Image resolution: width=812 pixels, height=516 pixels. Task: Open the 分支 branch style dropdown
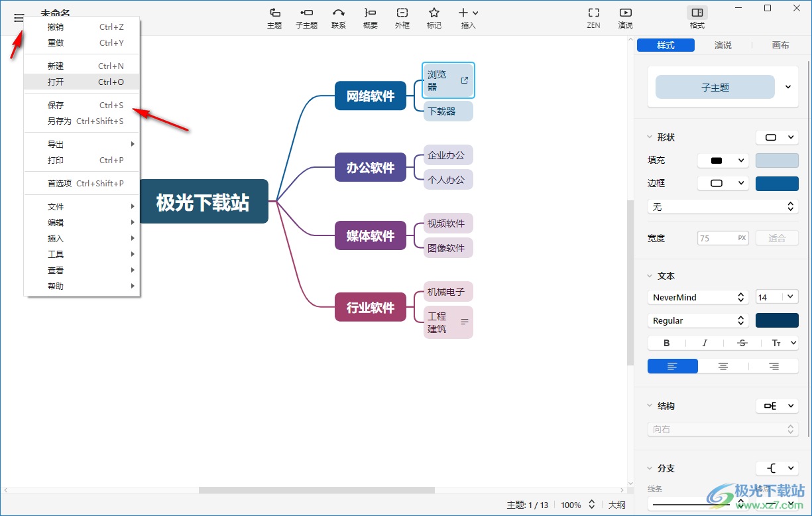point(777,468)
